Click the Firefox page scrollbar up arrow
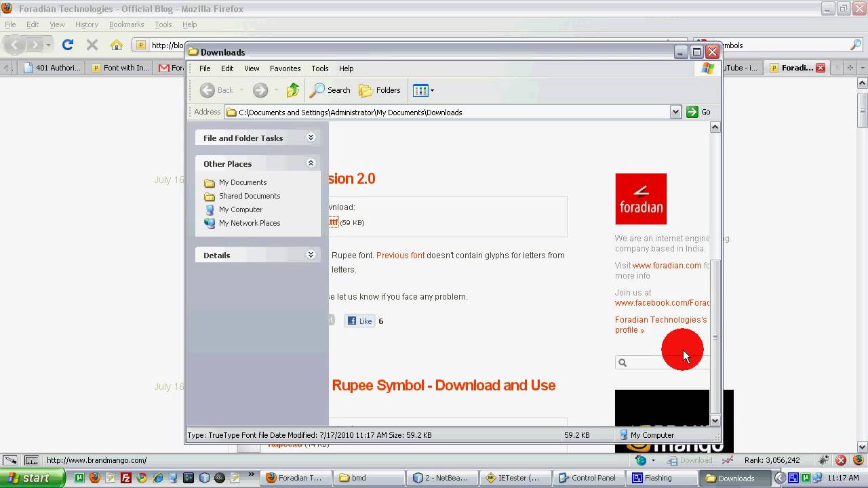 coord(863,83)
